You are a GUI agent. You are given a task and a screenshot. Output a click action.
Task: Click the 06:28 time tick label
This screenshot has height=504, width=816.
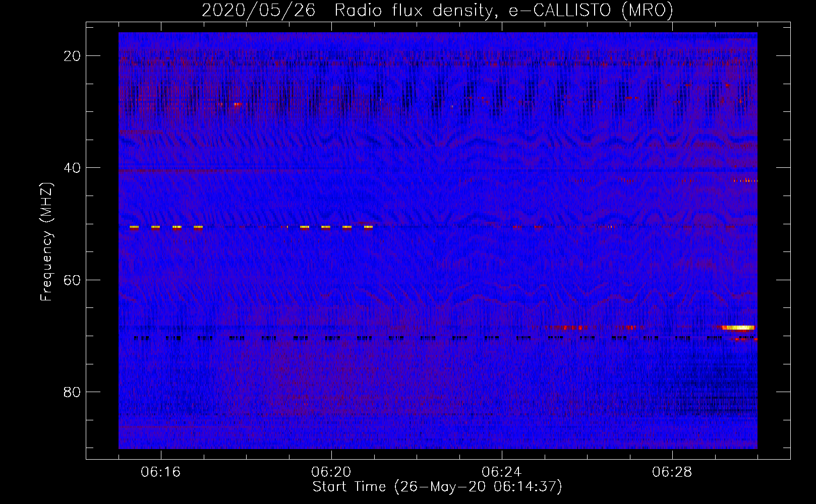coord(672,472)
